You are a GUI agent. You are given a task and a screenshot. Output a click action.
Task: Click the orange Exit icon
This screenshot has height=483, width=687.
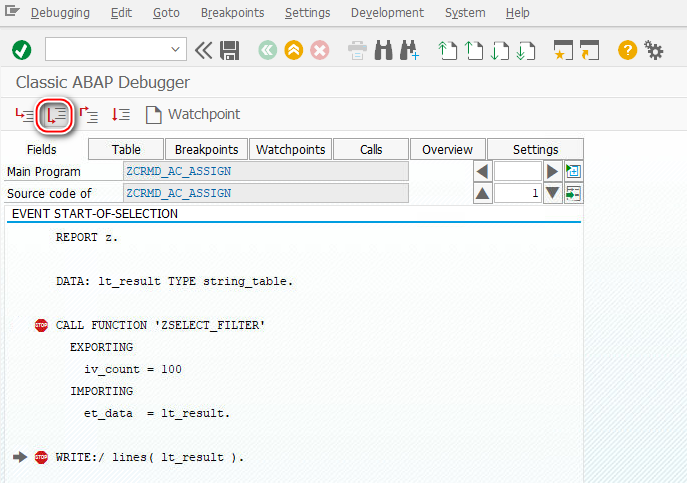294,50
